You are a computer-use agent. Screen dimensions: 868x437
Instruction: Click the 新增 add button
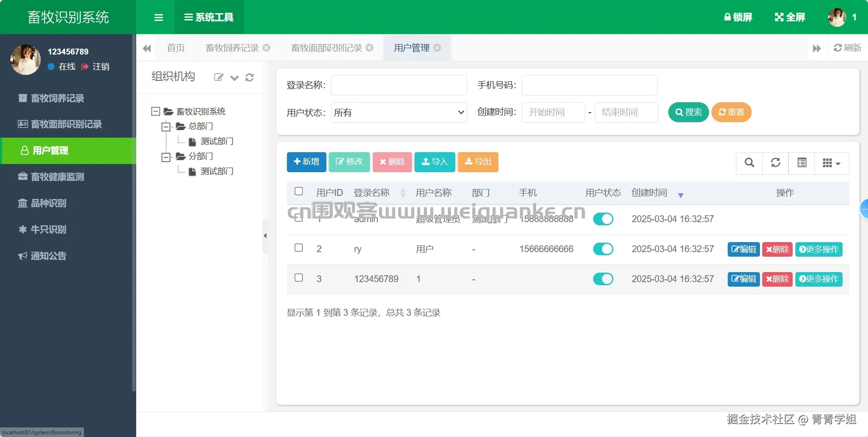coord(306,162)
